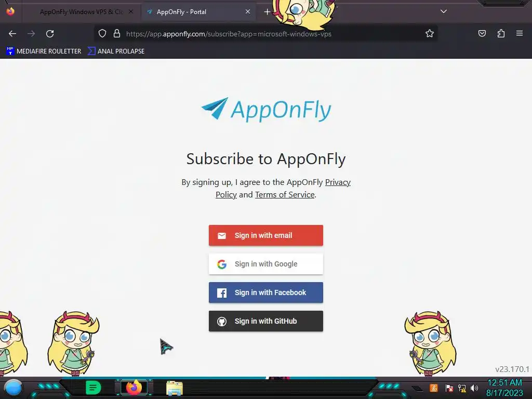Open the Extensions puzzle icon
The width and height of the screenshot is (532, 399).
coord(501,33)
